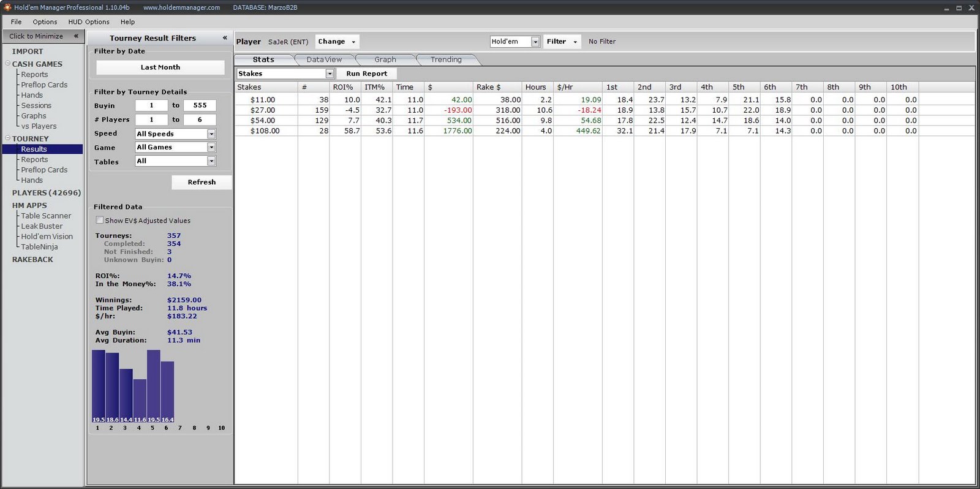Open Table Scanner app
This screenshot has width=980, height=489.
46,216
